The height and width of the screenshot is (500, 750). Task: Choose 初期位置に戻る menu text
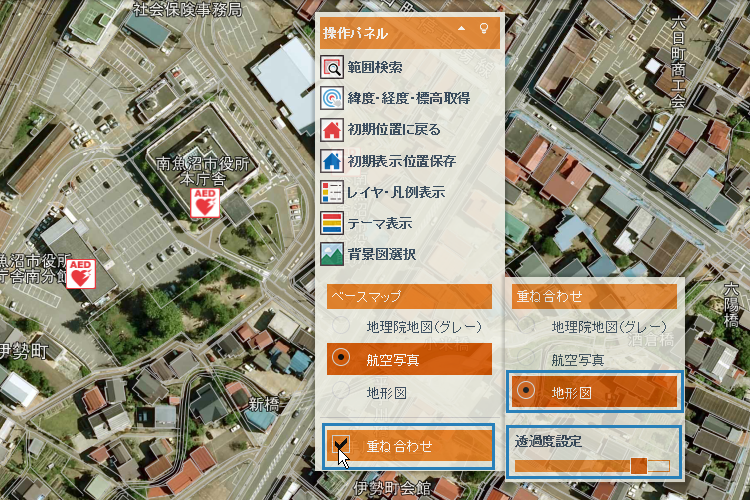394,130
